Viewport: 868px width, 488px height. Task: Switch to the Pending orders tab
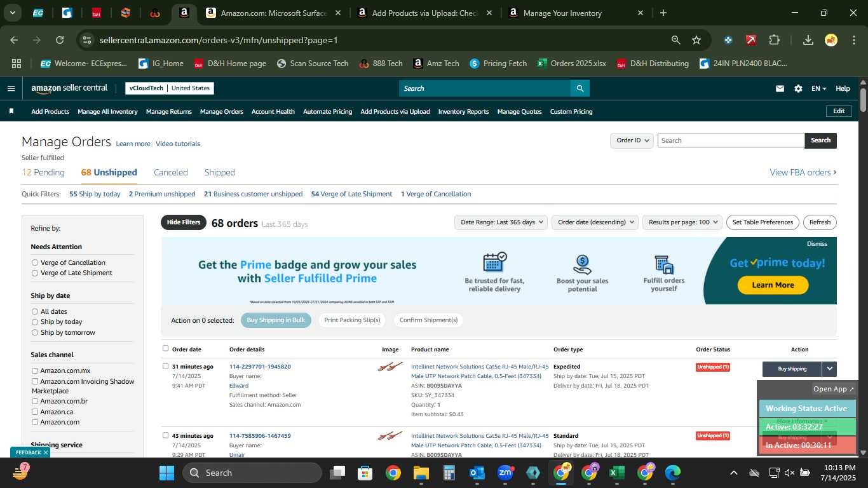[43, 172]
